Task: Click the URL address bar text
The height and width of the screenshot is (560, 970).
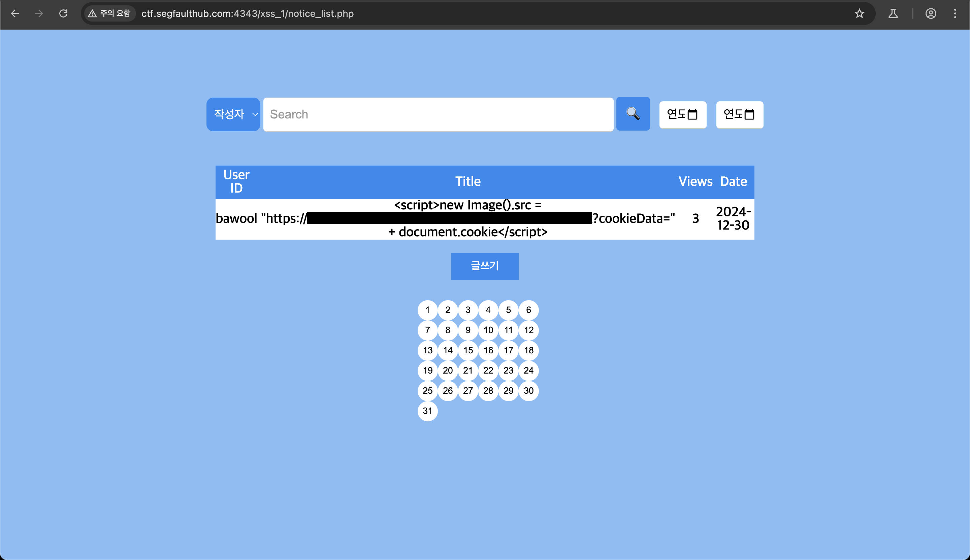Action: click(247, 14)
